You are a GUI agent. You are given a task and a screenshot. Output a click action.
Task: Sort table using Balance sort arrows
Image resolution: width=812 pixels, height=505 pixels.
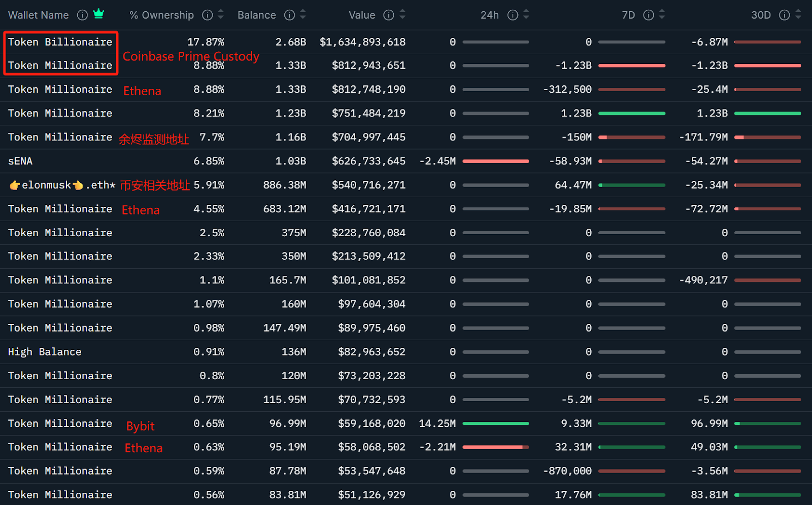pos(303,15)
